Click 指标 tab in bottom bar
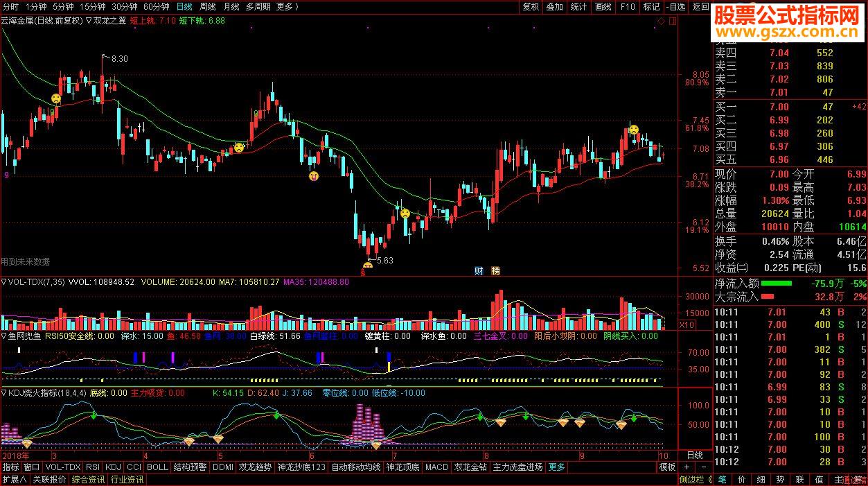This screenshot has width=868, height=486. click(x=10, y=467)
